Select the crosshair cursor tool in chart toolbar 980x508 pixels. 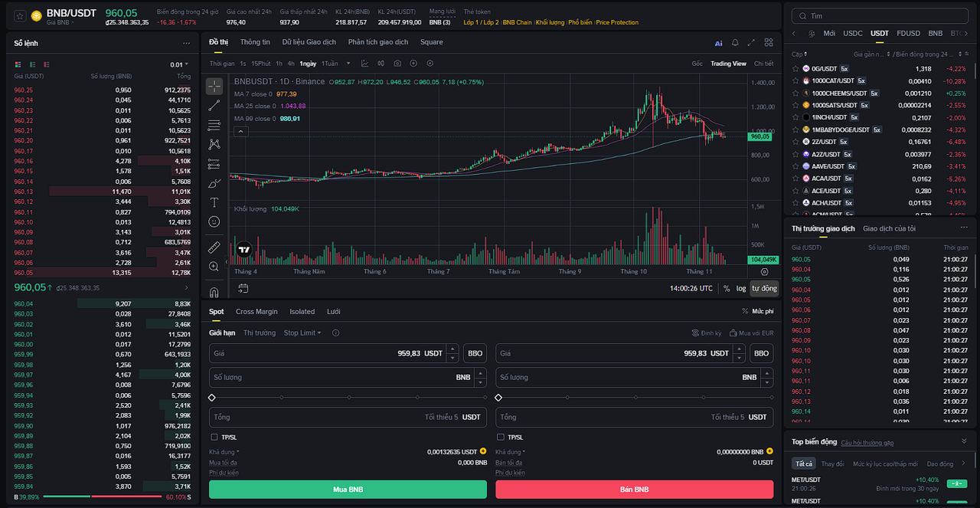(214, 86)
